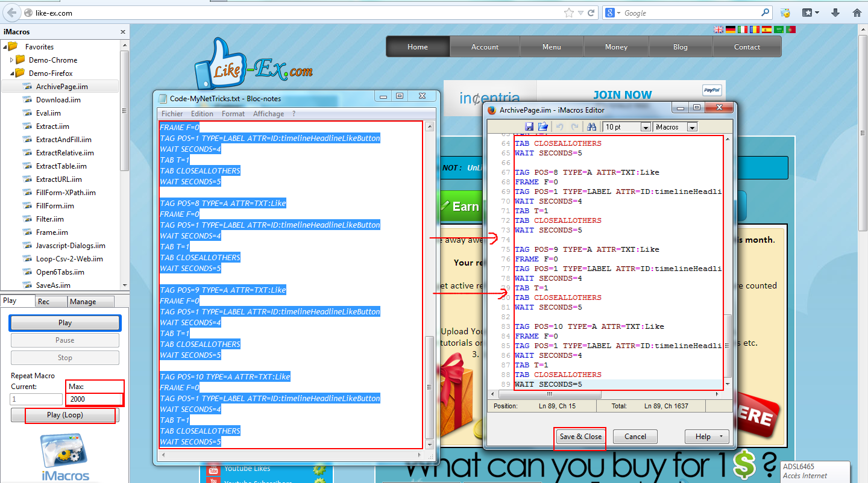
Task: Select the Download.iim macro
Action: click(x=58, y=100)
